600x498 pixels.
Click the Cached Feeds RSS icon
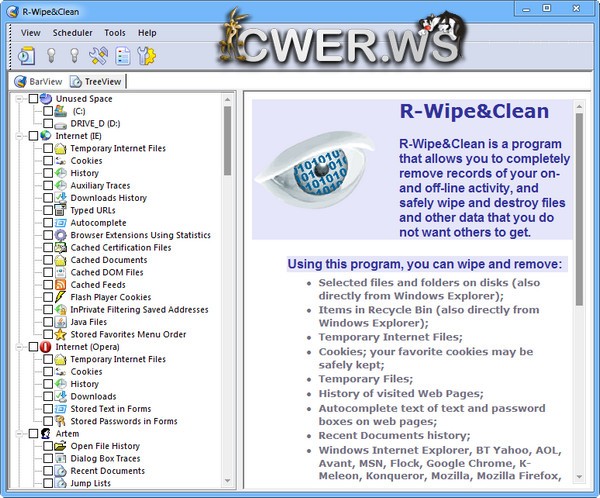pyautogui.click(x=60, y=284)
